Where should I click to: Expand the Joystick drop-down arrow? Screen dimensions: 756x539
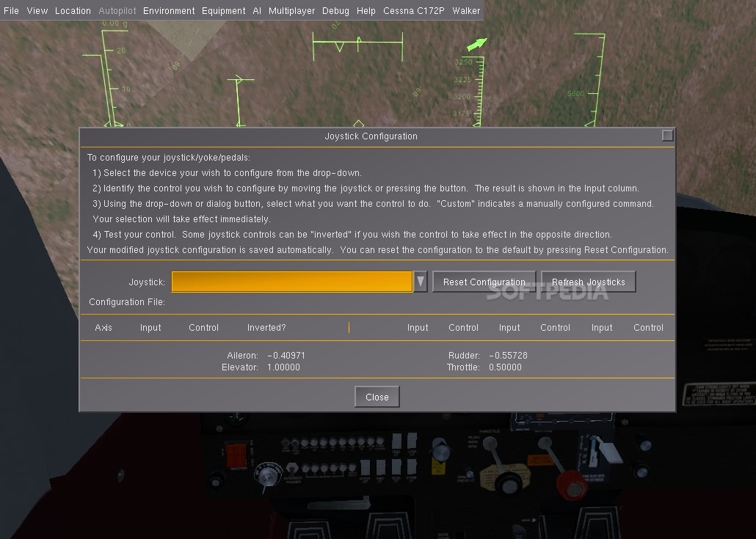421,282
